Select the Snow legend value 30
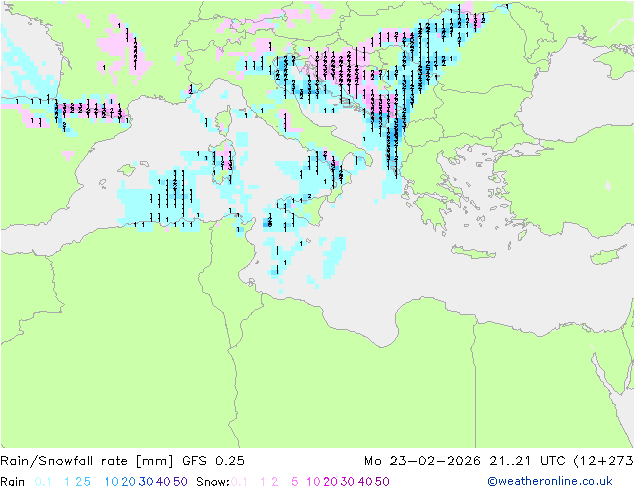Viewport: 634px width, 490px height. coord(348,482)
